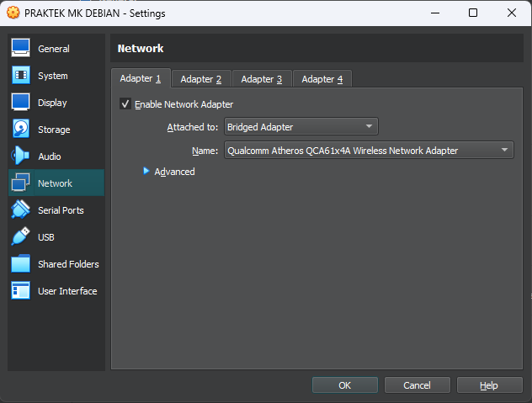Click the User Interface label
The width and height of the screenshot is (532, 403).
[x=67, y=291]
